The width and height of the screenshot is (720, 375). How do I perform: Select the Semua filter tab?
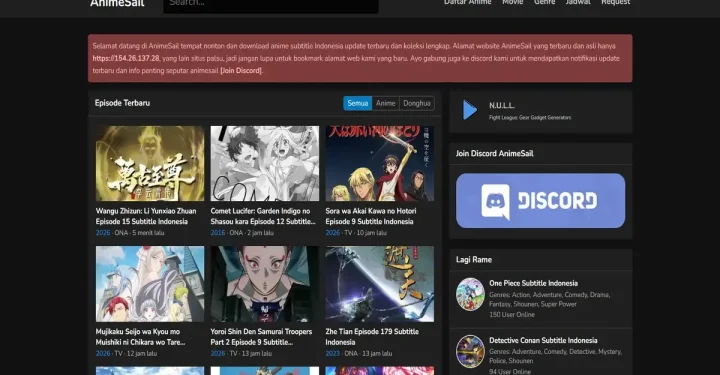(358, 103)
